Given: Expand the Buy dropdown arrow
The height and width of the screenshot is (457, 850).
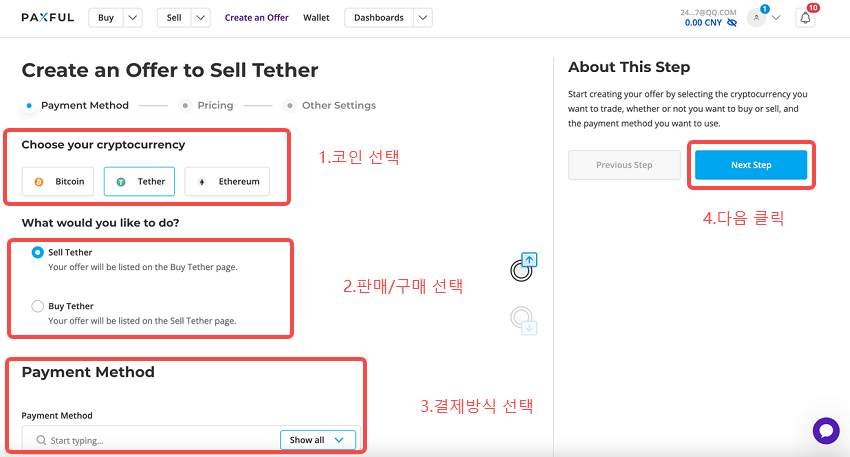Looking at the screenshot, I should pyautogui.click(x=133, y=18).
